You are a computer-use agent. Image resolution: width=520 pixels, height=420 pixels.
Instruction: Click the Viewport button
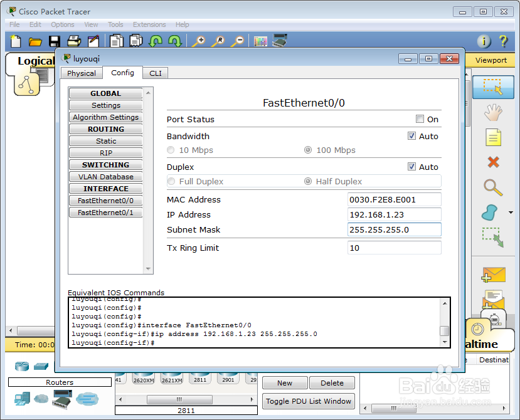coord(491,60)
